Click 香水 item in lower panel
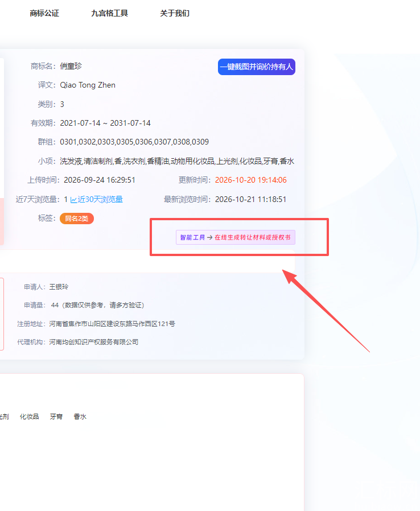420x511 pixels. pyautogui.click(x=80, y=417)
